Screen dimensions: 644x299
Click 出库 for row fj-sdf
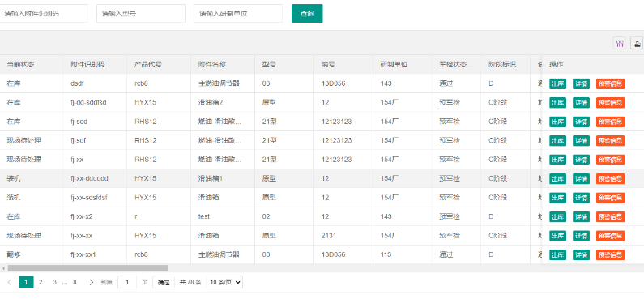click(558, 140)
